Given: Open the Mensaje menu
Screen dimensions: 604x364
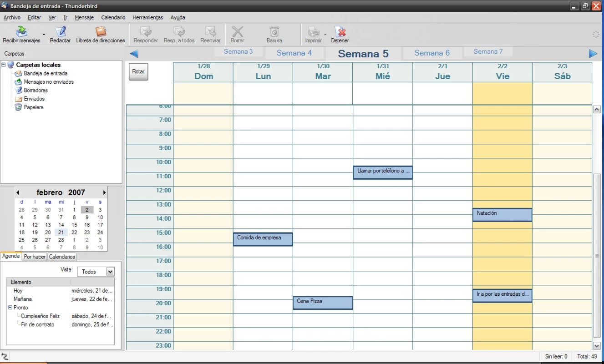Looking at the screenshot, I should [84, 17].
